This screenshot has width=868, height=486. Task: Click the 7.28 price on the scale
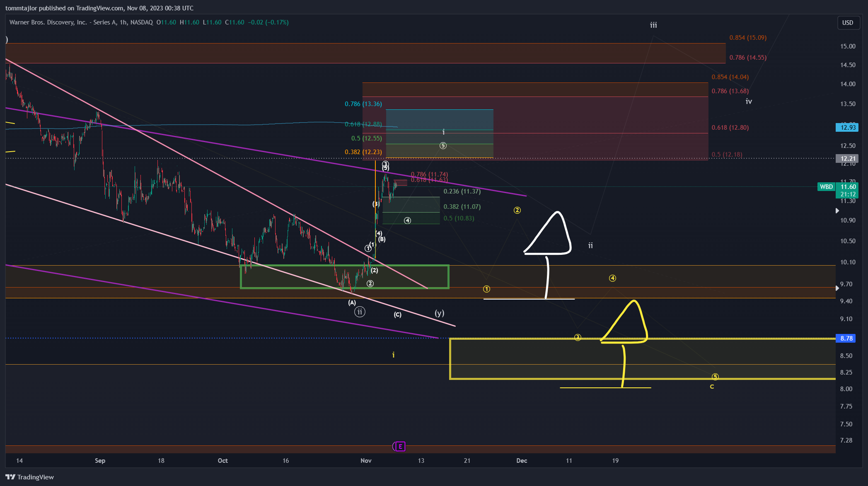coord(846,440)
